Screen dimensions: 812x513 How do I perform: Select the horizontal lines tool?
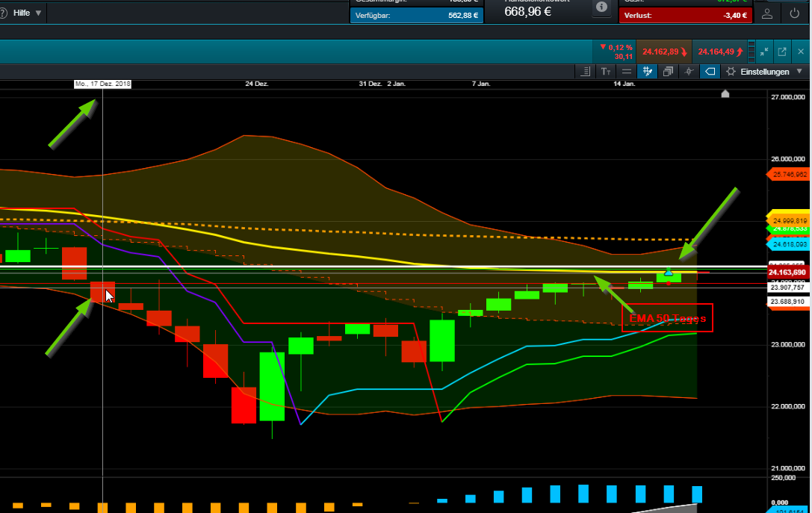pyautogui.click(x=627, y=72)
